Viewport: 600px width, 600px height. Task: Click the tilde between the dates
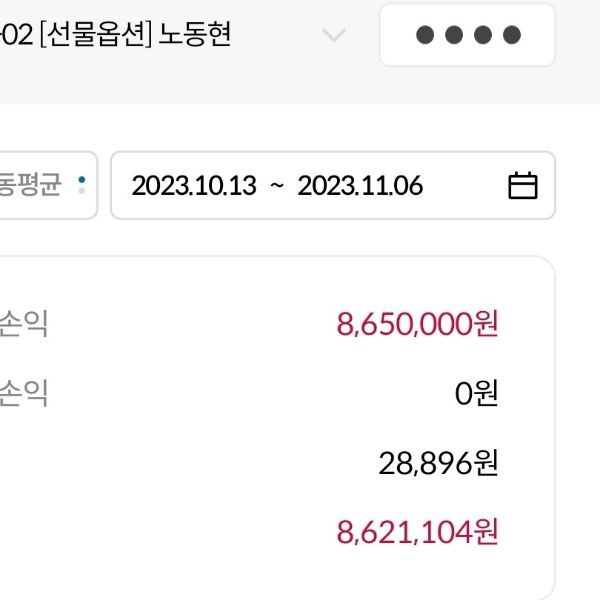click(x=277, y=186)
